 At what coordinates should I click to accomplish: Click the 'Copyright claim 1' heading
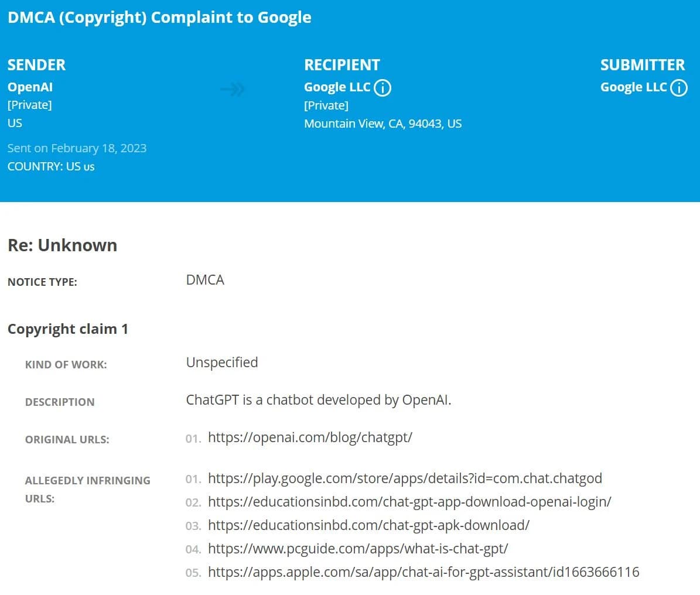click(68, 329)
